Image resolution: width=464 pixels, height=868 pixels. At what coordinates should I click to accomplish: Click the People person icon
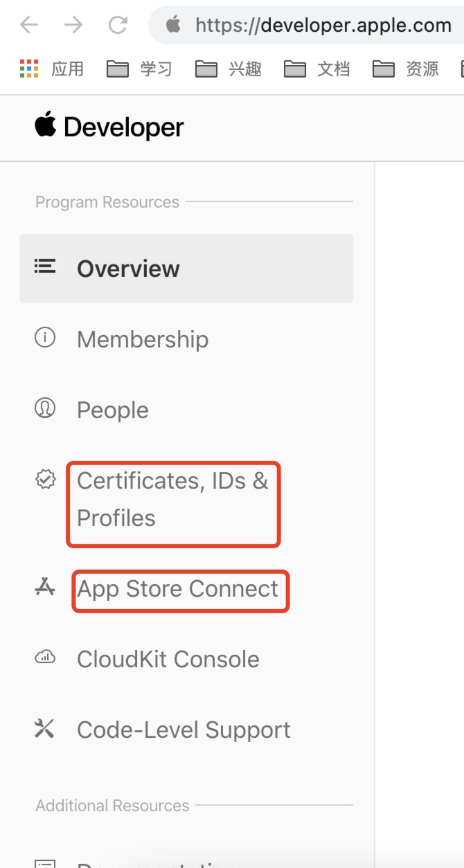pos(45,408)
